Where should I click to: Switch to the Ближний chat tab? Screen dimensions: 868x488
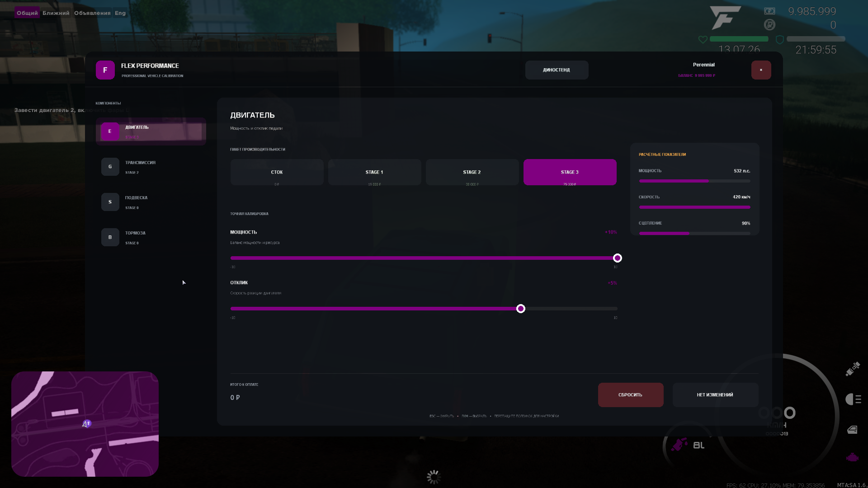tap(56, 13)
